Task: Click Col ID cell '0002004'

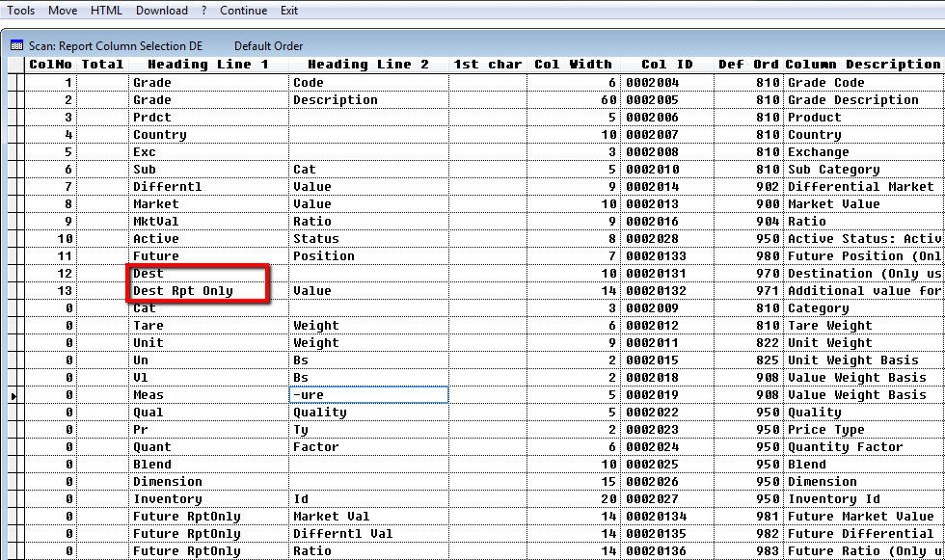Action: click(667, 83)
